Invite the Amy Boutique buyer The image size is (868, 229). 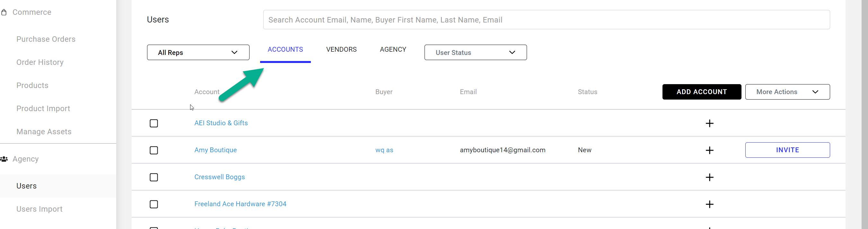point(787,150)
